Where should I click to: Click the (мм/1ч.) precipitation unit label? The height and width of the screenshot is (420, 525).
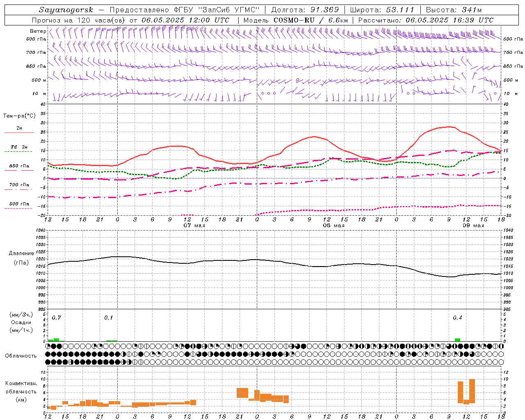pos(21,330)
